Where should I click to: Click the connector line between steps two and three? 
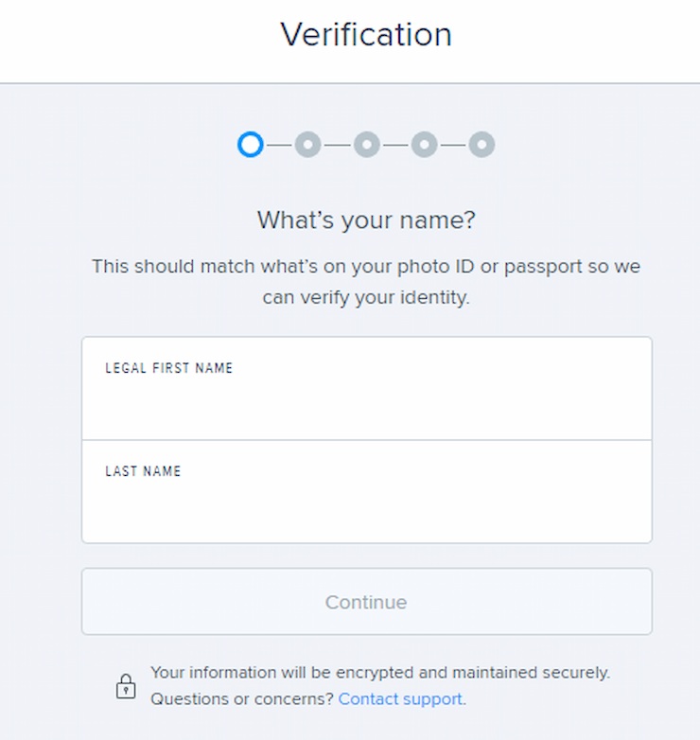pyautogui.click(x=338, y=145)
